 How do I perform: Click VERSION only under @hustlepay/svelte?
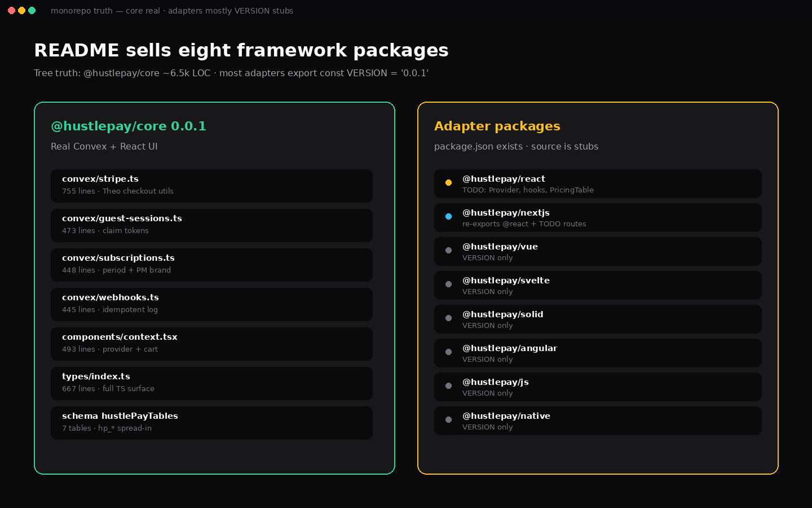(x=488, y=292)
